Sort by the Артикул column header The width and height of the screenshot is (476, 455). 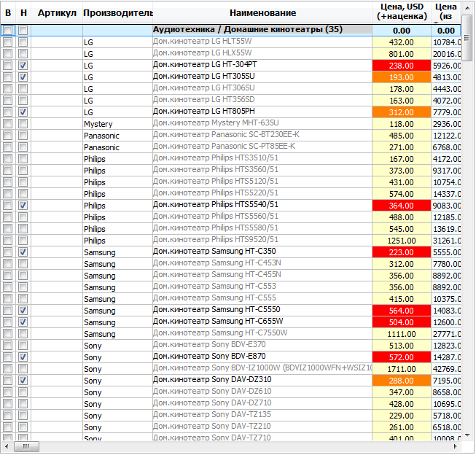tap(57, 12)
